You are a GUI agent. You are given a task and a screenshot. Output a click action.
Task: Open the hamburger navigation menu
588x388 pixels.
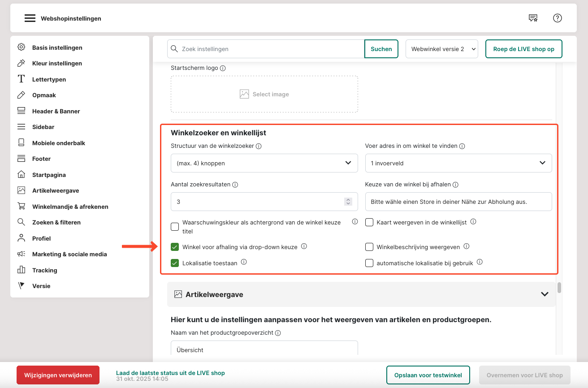[30, 18]
